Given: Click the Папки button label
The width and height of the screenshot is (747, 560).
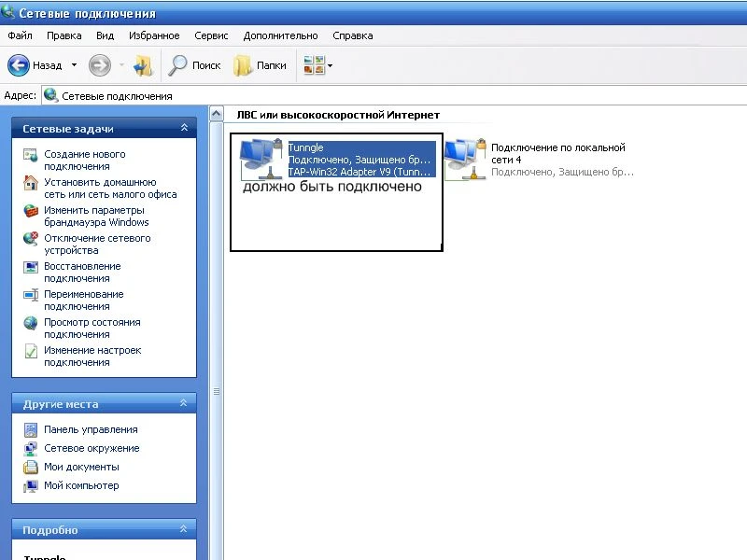Looking at the screenshot, I should click(271, 65).
